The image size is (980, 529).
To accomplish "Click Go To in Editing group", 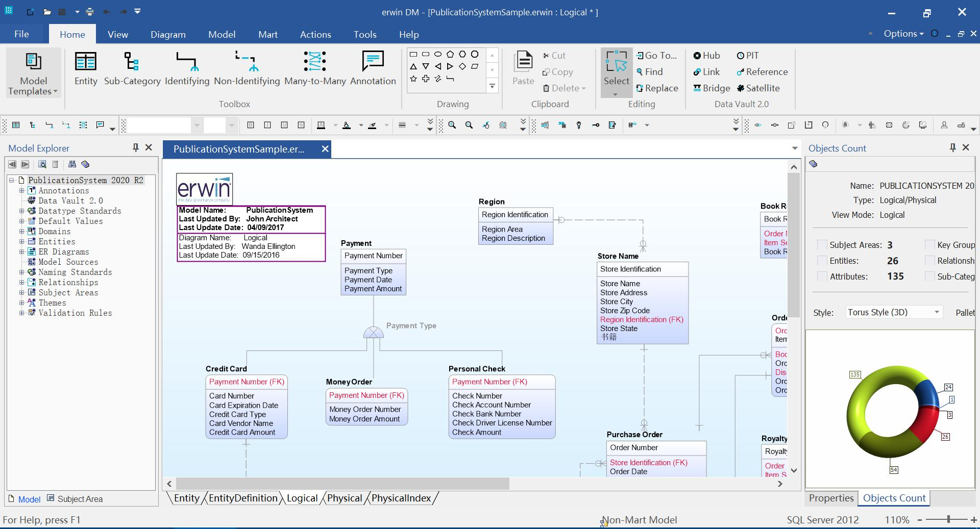I will [x=656, y=56].
